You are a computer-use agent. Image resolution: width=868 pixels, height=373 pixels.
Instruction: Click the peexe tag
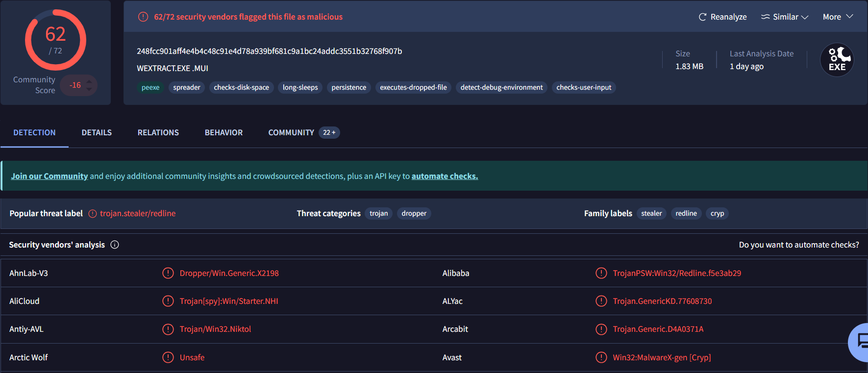150,87
